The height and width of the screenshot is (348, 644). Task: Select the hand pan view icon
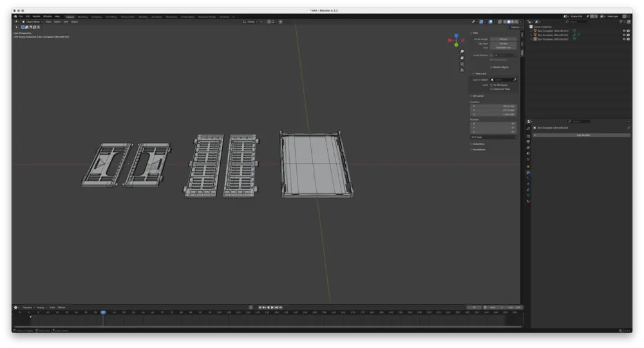click(462, 58)
